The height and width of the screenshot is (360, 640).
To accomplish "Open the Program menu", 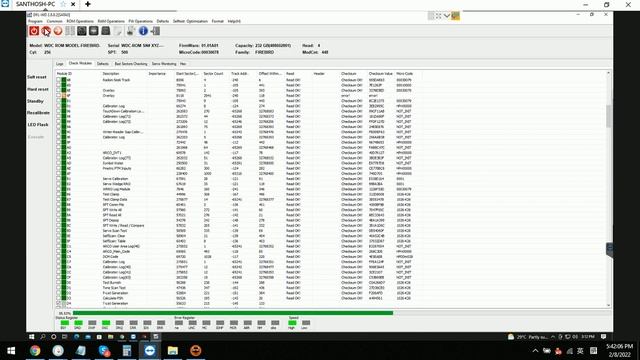I will click(x=35, y=21).
